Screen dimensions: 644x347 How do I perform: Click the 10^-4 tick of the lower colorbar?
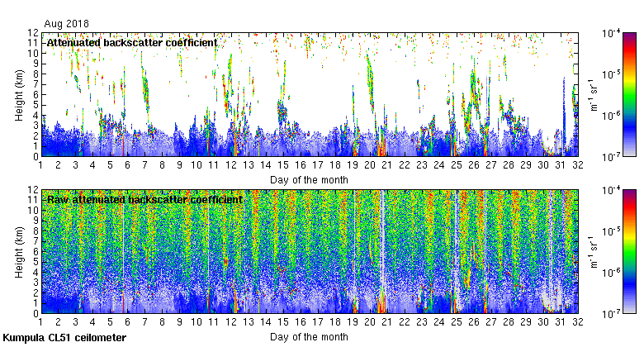[x=611, y=190]
